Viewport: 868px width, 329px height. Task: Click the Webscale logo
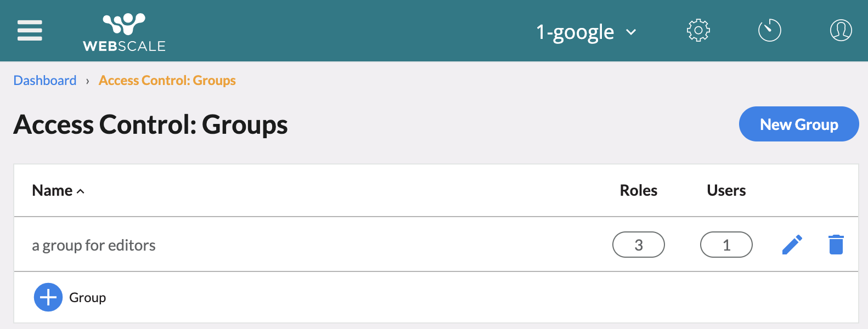[124, 32]
